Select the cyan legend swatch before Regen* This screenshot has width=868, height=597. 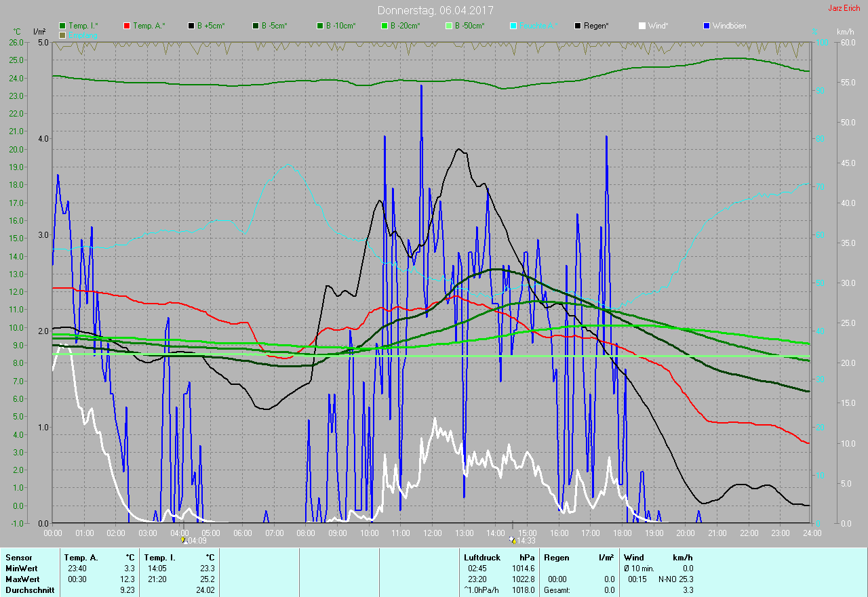coord(513,26)
